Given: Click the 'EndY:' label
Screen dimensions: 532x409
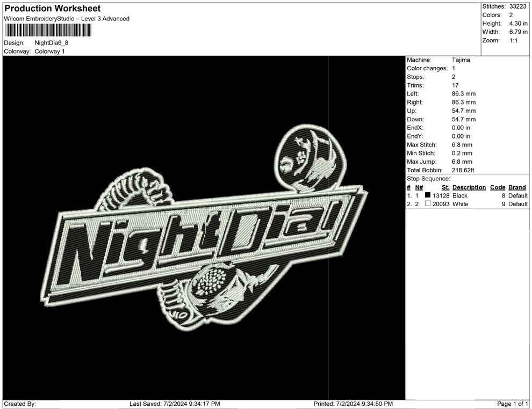Looking at the screenshot, I should click(415, 136).
